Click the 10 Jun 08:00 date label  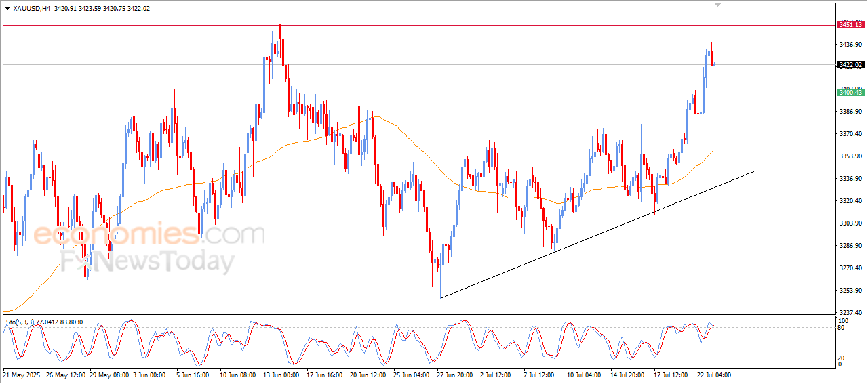pos(237,375)
